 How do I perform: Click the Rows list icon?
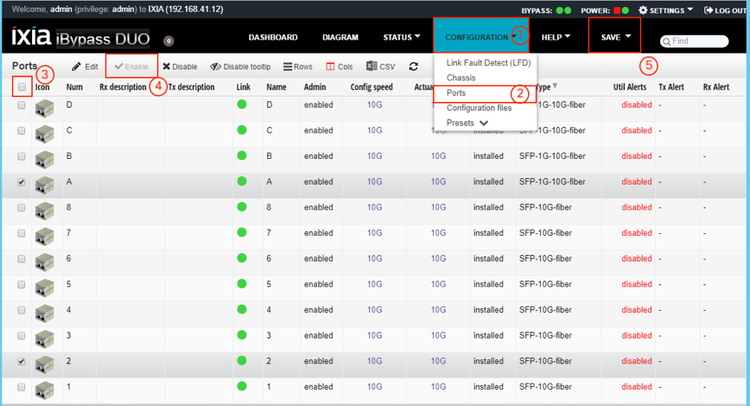click(287, 66)
